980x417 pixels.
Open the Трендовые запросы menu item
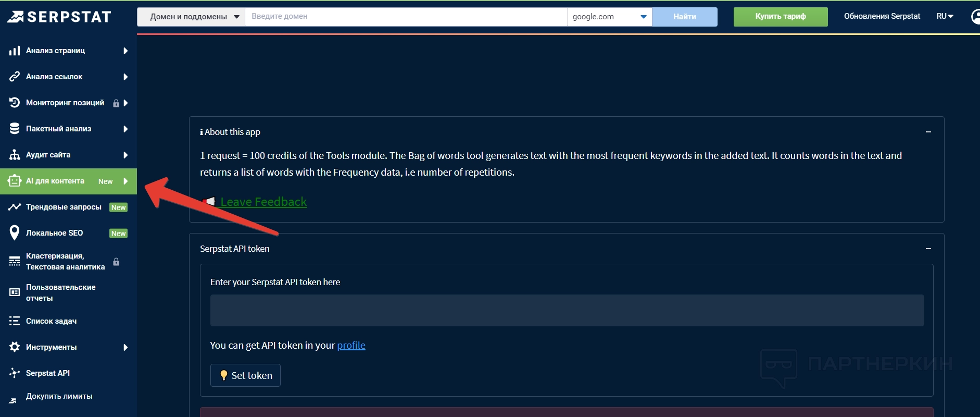point(68,207)
